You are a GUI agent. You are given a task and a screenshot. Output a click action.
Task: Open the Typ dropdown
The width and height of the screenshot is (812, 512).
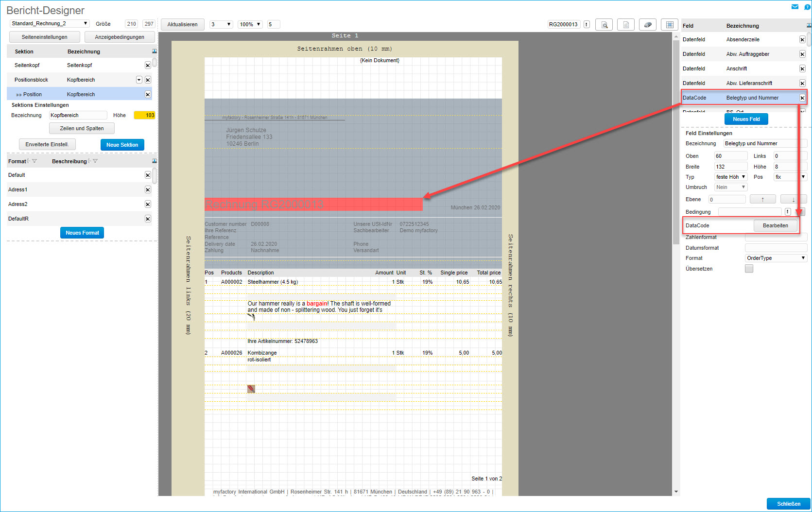pyautogui.click(x=731, y=177)
